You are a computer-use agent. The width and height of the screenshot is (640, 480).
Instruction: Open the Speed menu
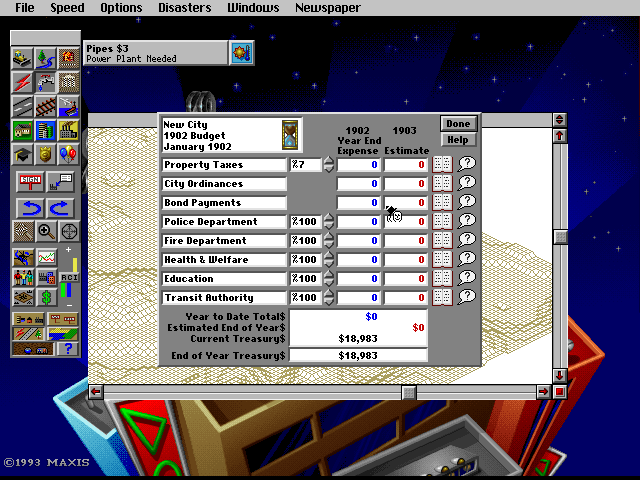(x=67, y=8)
